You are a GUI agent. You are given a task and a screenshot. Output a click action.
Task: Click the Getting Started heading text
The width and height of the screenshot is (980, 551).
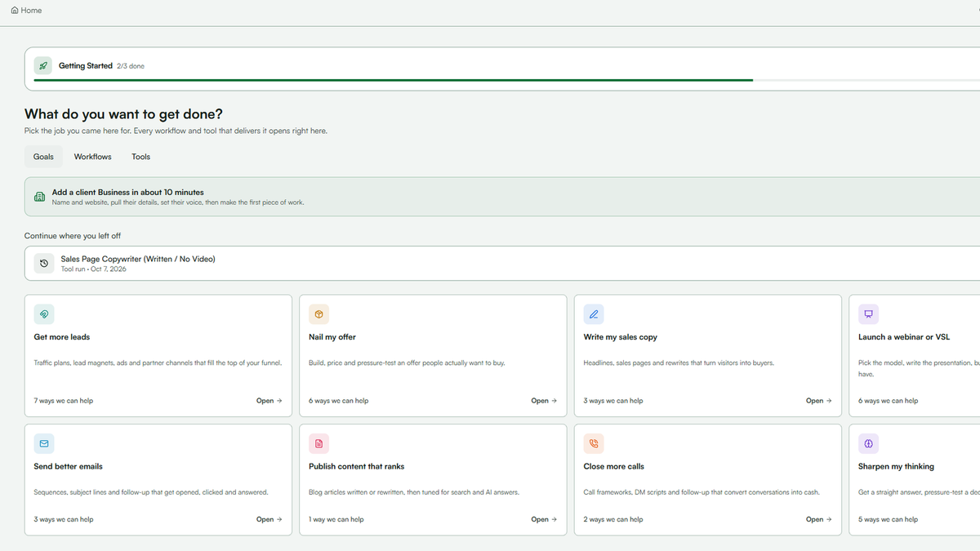86,65
